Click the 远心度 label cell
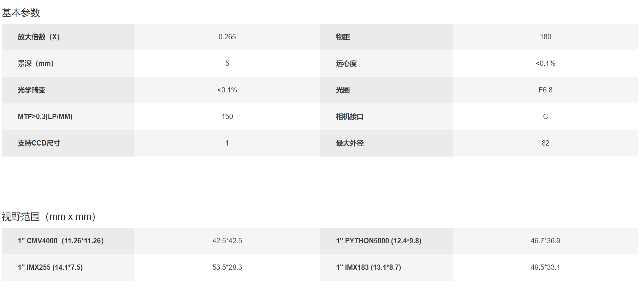Viewport: 644px width, 290px height. point(386,63)
